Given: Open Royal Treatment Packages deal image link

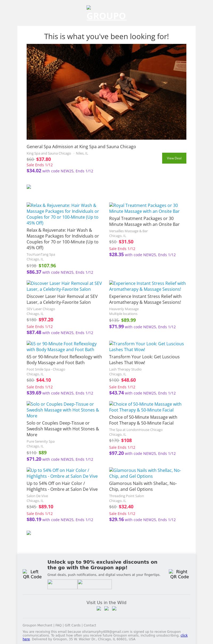Looking at the screenshot, I should click(144, 208).
